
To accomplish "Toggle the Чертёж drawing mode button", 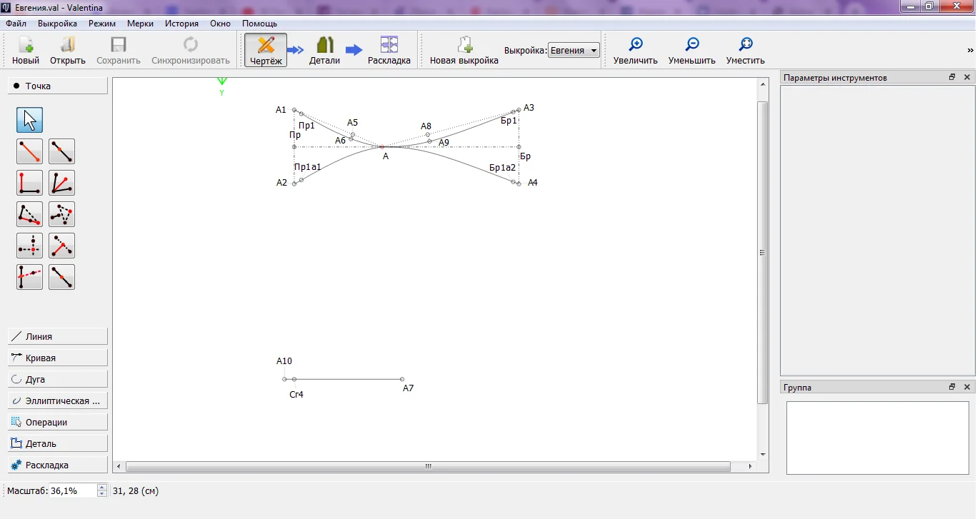I will tap(266, 51).
